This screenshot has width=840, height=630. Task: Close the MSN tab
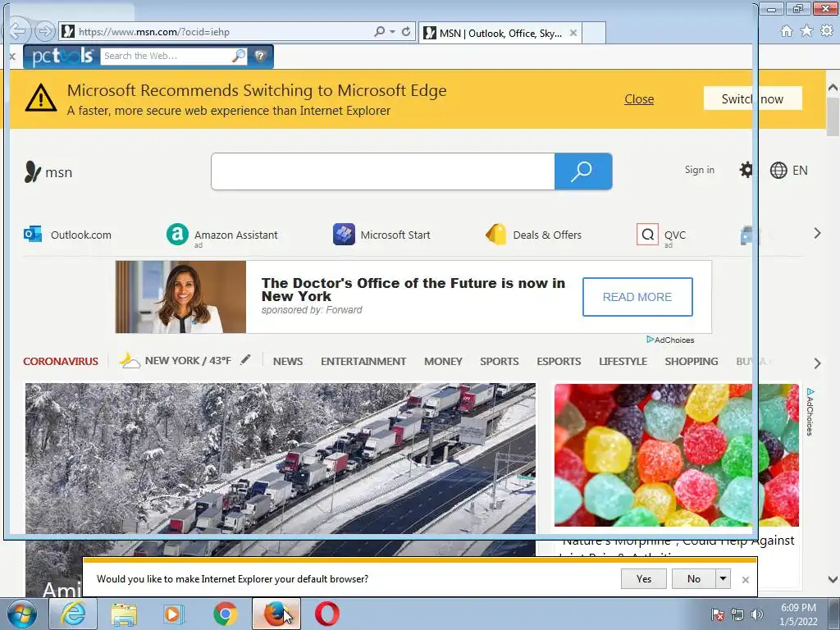pos(573,33)
